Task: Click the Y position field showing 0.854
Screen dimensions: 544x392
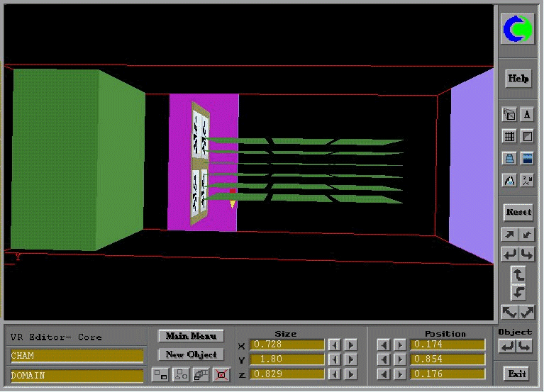Action: click(x=449, y=359)
